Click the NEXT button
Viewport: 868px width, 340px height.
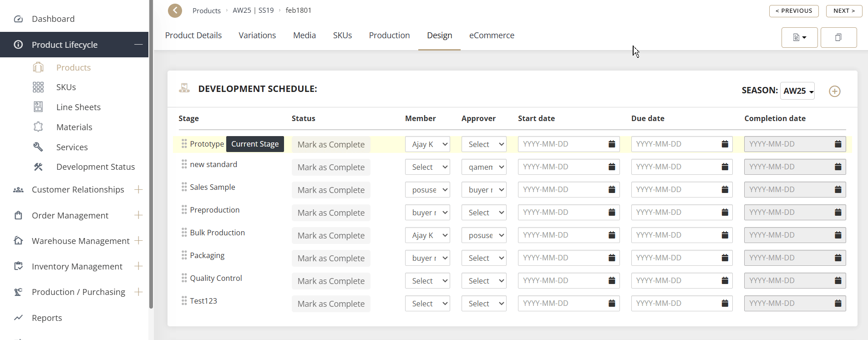coord(844,11)
